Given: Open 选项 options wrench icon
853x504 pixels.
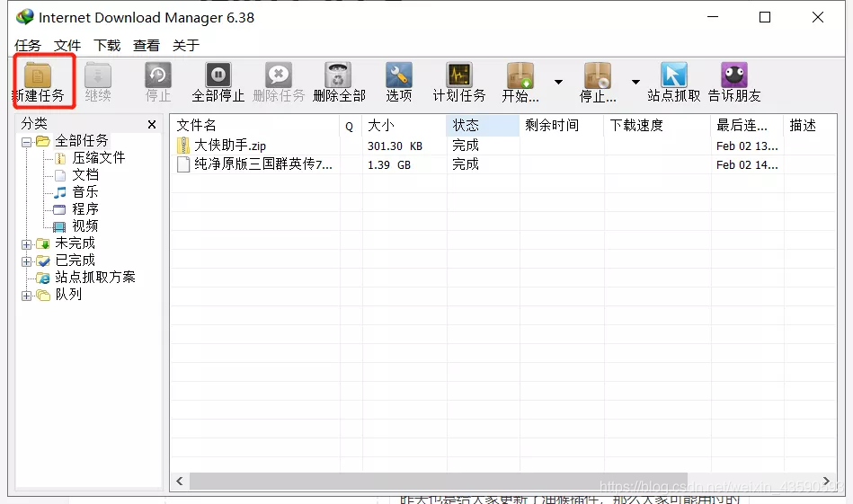Looking at the screenshot, I should tap(399, 75).
